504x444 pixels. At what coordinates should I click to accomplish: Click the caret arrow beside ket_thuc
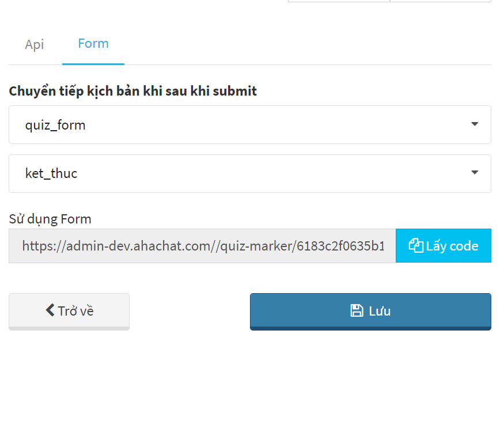pyautogui.click(x=475, y=173)
